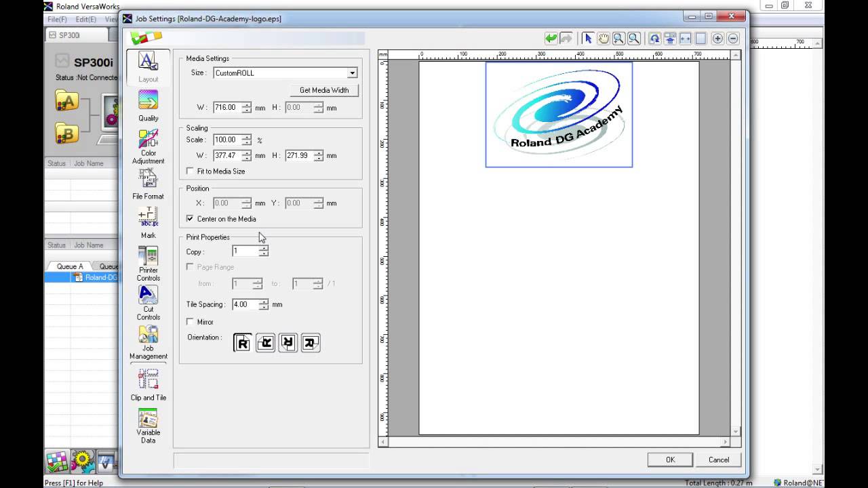The height and width of the screenshot is (488, 868).
Task: Click the Position X stepper
Action: [x=246, y=203]
